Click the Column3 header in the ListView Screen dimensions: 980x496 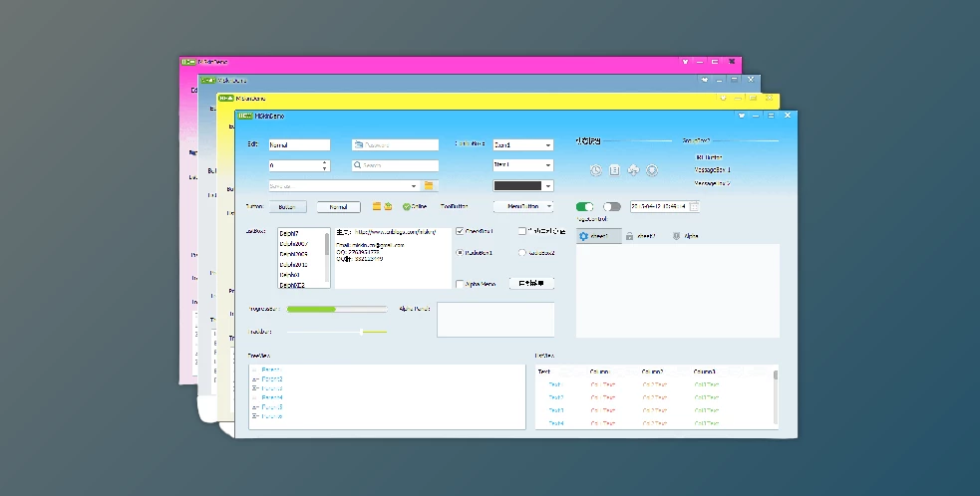pos(705,372)
